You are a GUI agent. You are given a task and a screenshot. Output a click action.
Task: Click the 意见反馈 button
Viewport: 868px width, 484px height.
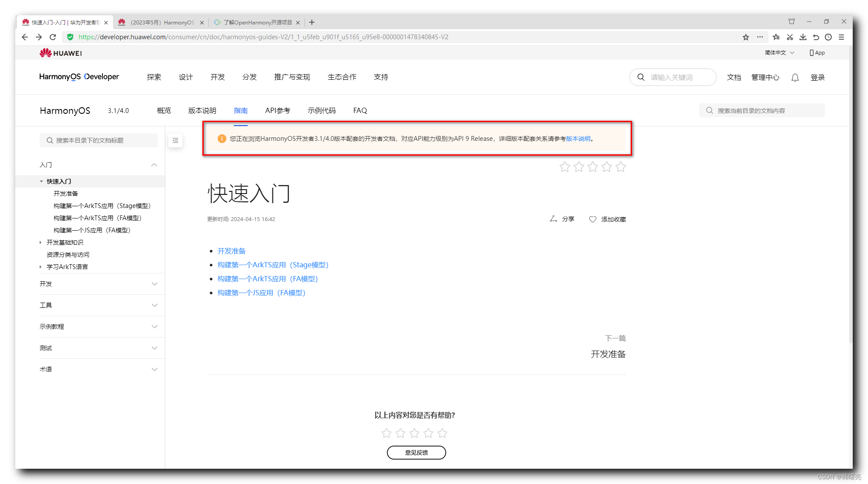[x=417, y=453]
